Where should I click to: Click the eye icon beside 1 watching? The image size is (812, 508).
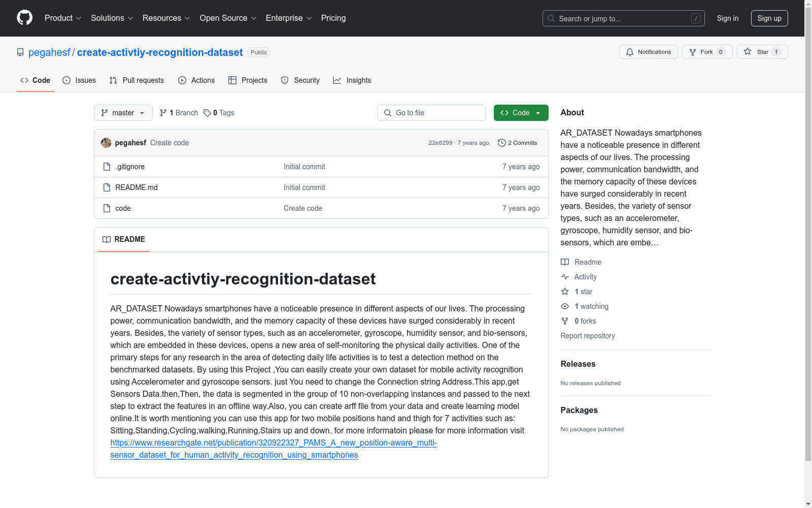pyautogui.click(x=565, y=306)
